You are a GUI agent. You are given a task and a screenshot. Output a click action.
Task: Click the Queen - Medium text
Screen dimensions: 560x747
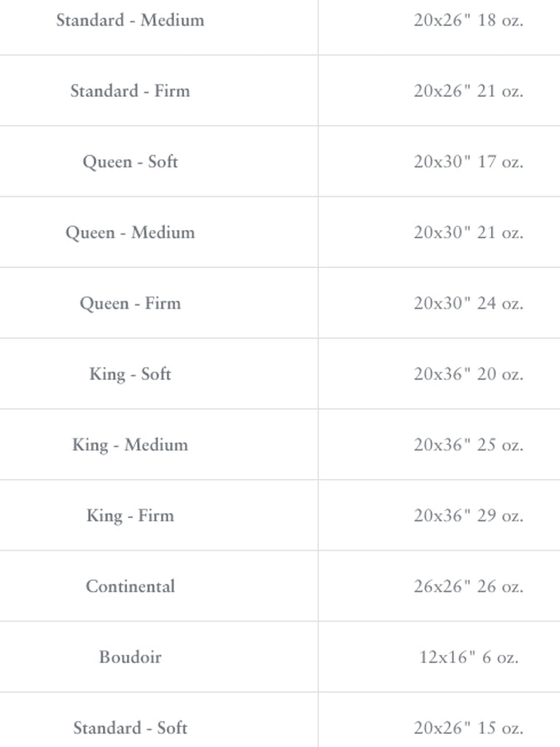click(x=130, y=232)
